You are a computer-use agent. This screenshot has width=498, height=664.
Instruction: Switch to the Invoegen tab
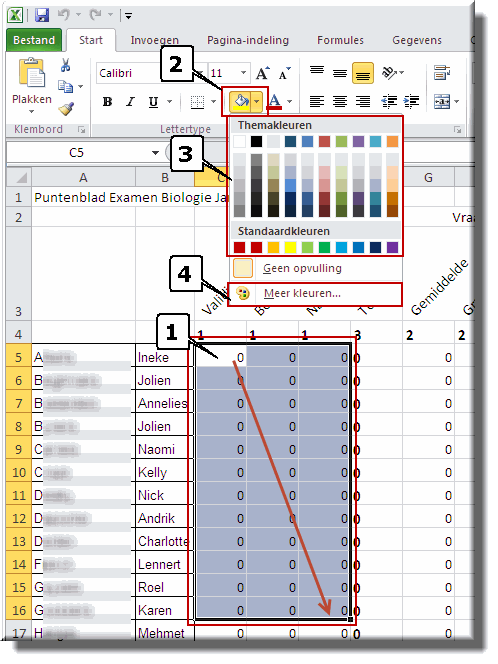(155, 40)
